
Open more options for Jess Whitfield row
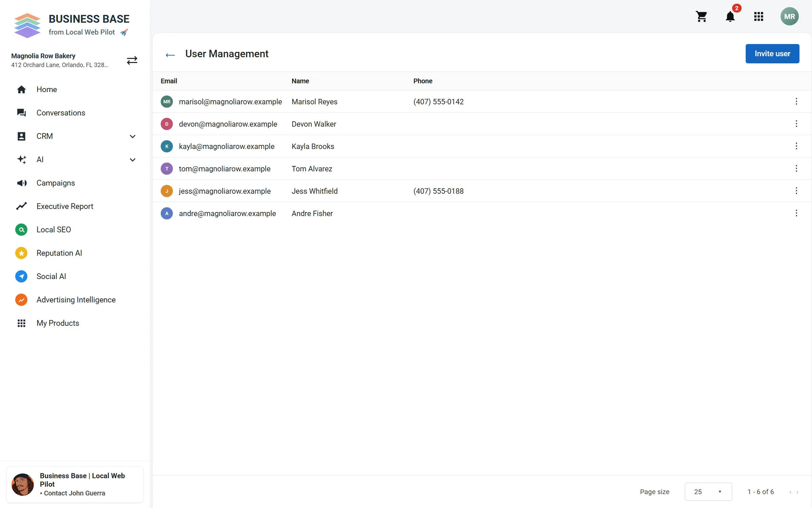coord(796,191)
